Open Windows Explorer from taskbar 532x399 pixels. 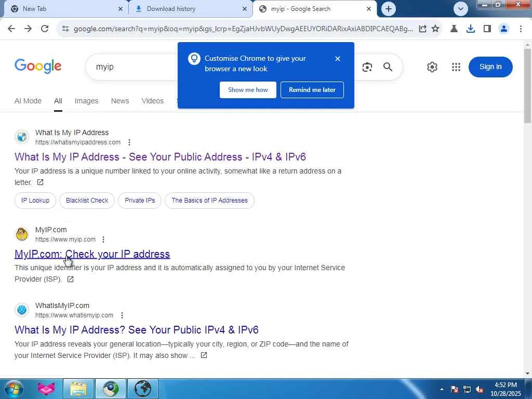click(78, 389)
